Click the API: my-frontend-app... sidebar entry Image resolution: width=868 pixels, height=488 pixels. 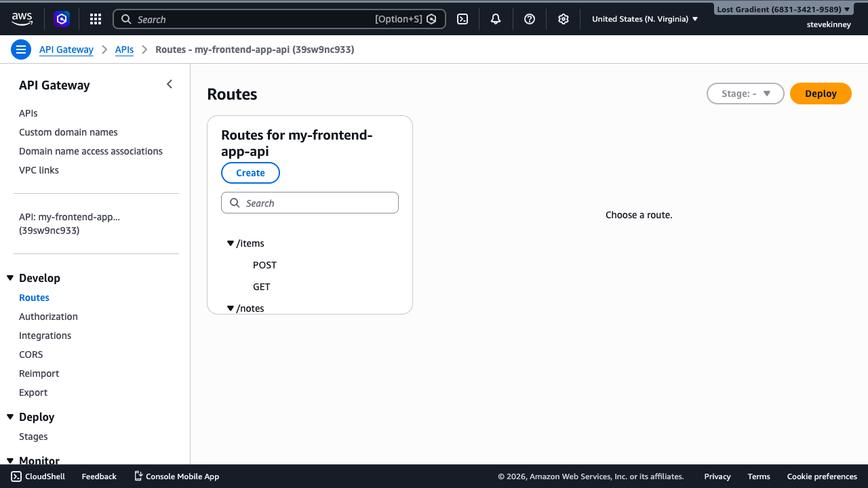coord(69,224)
